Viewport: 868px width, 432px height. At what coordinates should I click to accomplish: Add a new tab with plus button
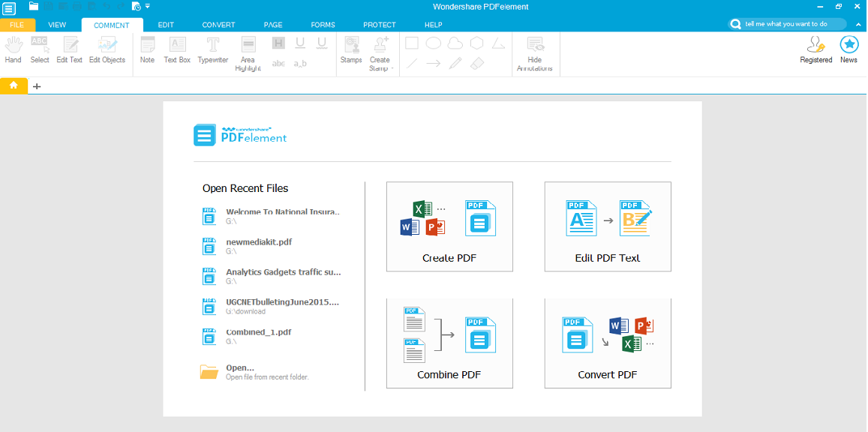tap(37, 86)
